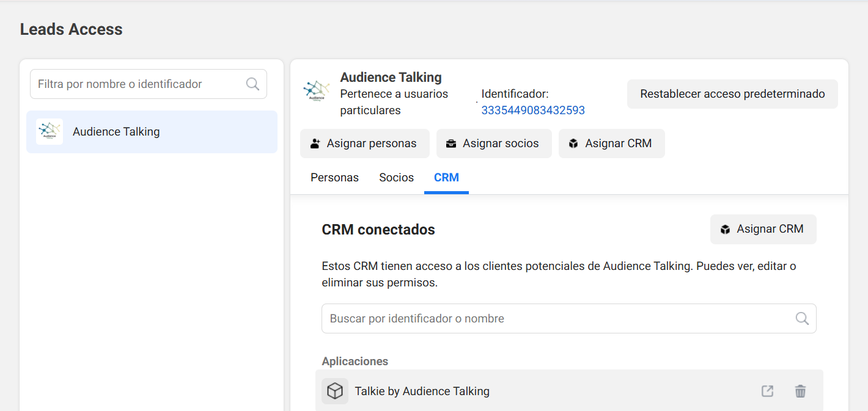This screenshot has width=868, height=411.
Task: Focus the Buscar por identificador o nombre field
Action: click(569, 319)
